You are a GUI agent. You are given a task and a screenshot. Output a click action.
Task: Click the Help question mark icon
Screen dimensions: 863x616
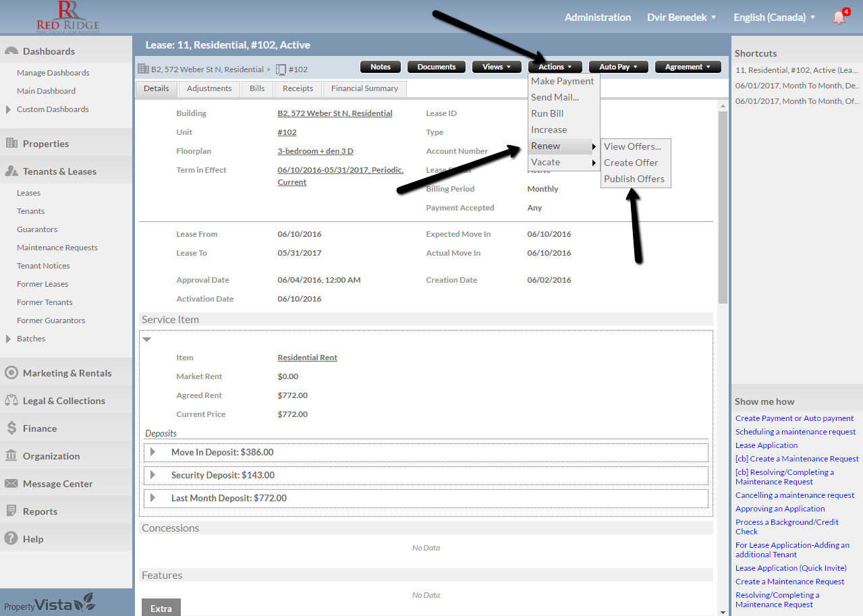tap(11, 539)
